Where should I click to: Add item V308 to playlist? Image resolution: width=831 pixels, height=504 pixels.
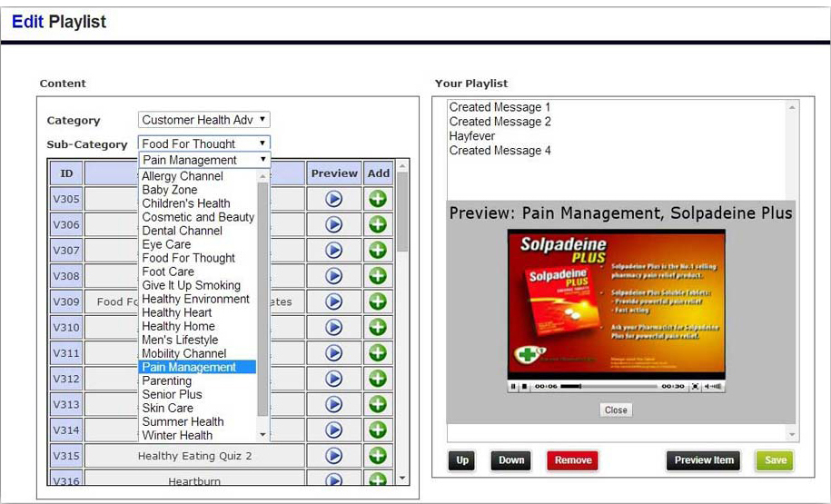377,275
